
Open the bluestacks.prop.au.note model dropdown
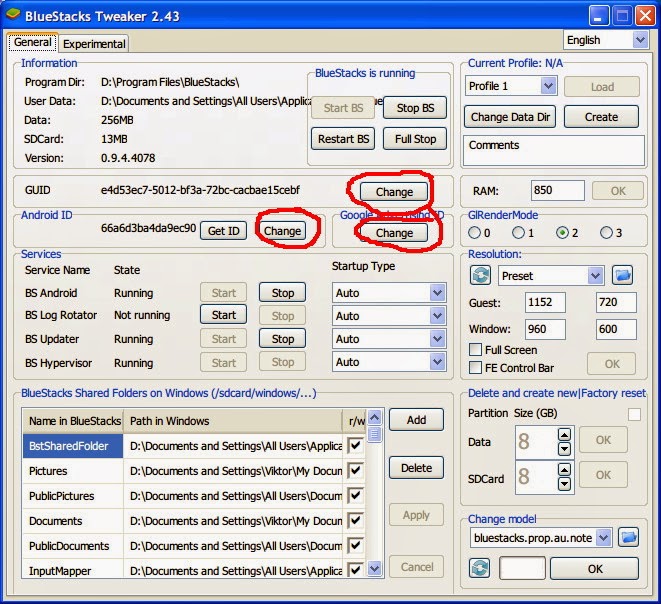pos(604,538)
